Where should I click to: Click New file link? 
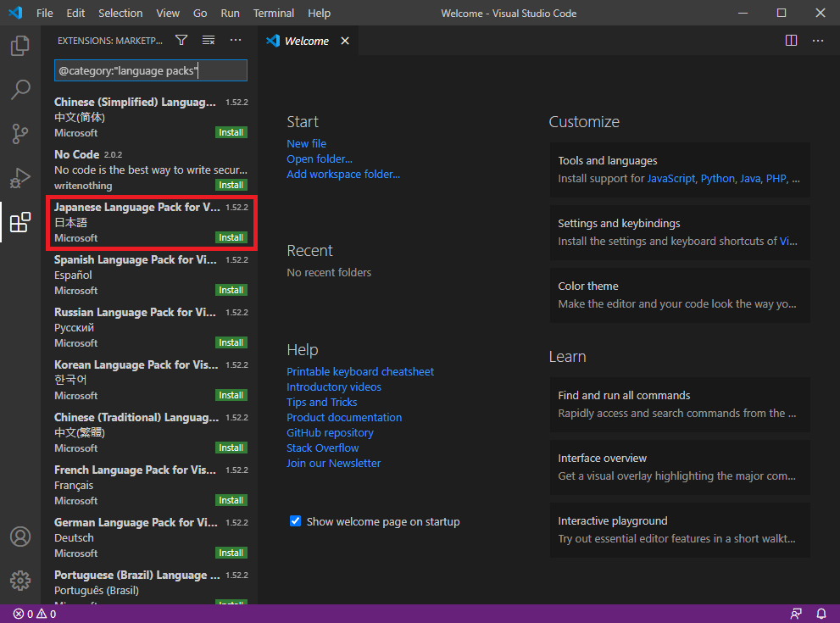point(307,143)
